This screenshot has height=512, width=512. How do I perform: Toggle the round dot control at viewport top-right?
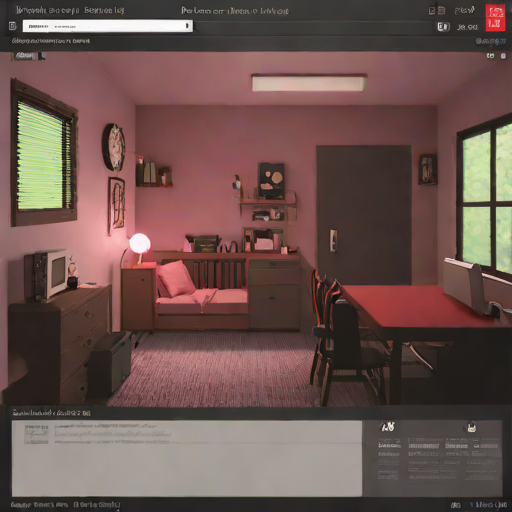tap(503, 56)
